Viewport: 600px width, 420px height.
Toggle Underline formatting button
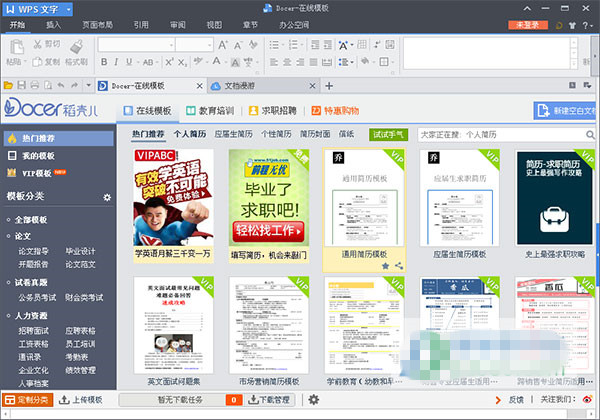click(129, 62)
